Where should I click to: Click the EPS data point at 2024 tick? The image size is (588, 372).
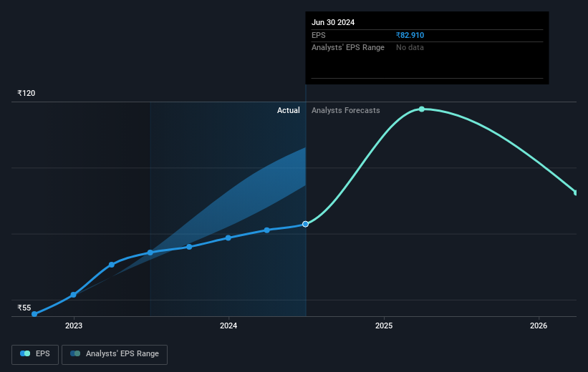click(228, 238)
